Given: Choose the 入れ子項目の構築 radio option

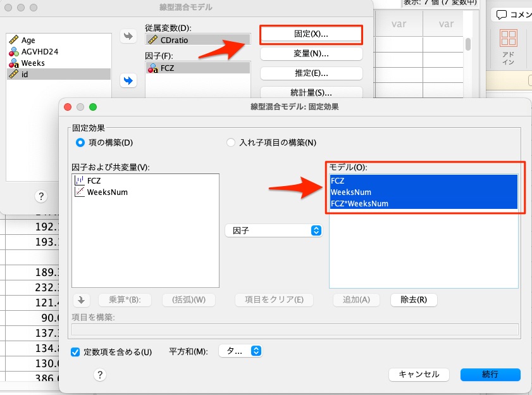Looking at the screenshot, I should (x=231, y=142).
